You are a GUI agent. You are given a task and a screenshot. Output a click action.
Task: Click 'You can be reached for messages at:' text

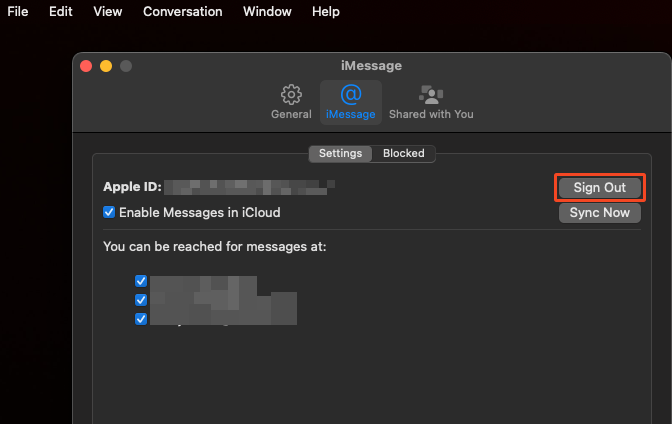pyautogui.click(x=215, y=247)
